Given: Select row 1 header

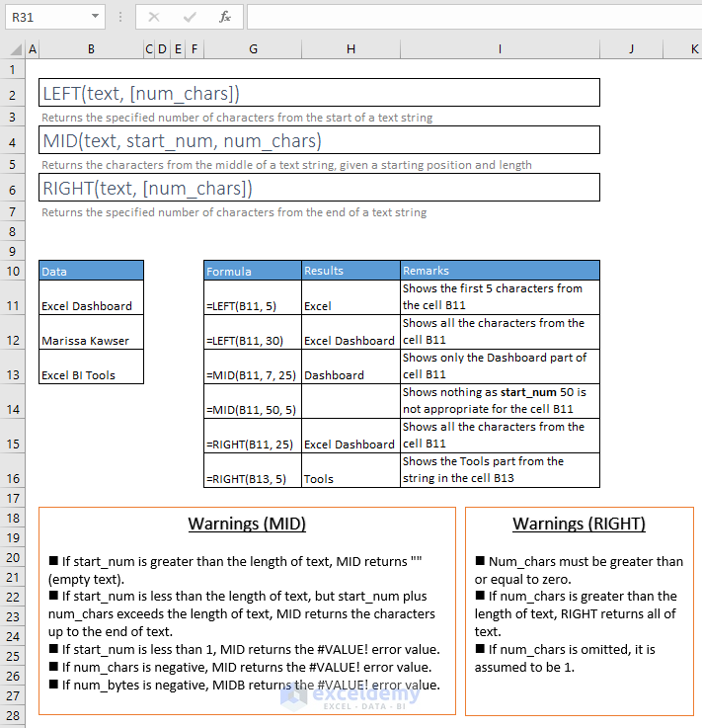Looking at the screenshot, I should pos(13,70).
